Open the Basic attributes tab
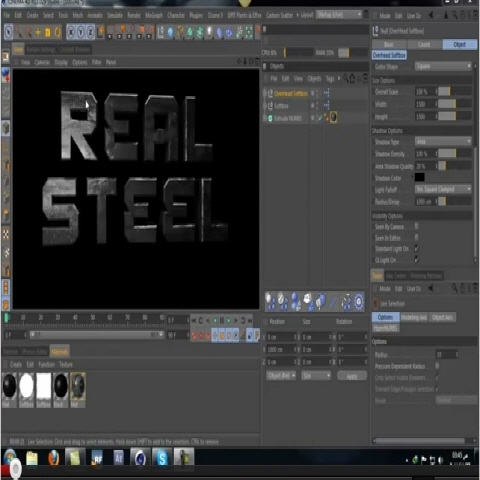 coord(389,44)
